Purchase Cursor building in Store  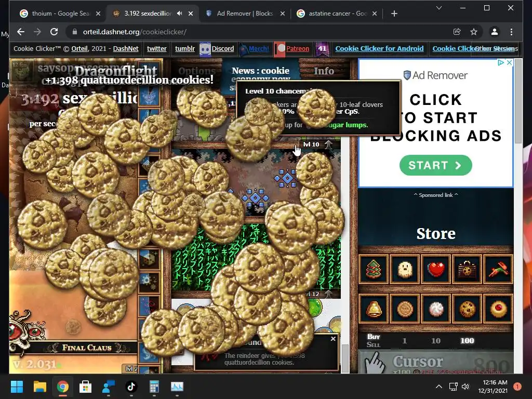(x=436, y=362)
